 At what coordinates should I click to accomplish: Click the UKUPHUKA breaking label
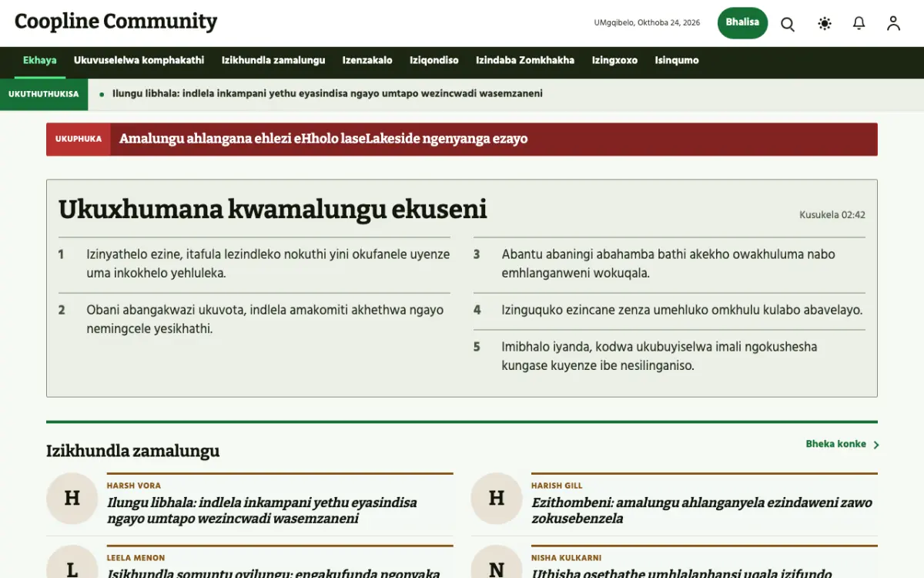click(x=79, y=139)
